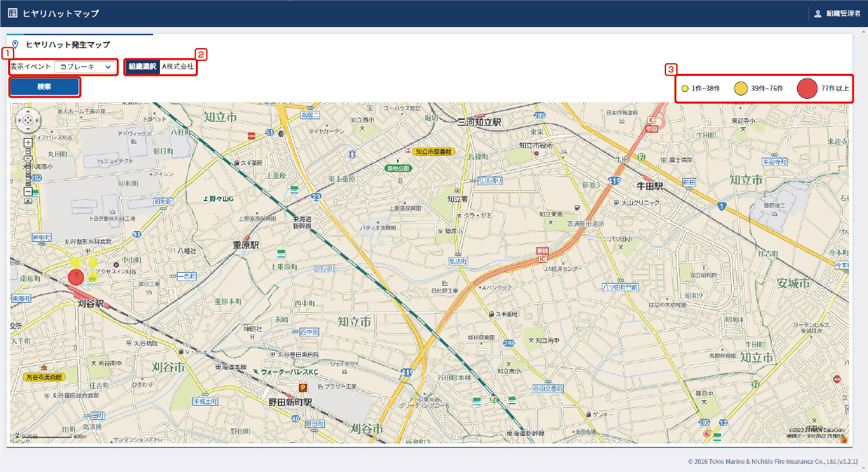
Task: Pan the map up using the arrow control
Action: [x=28, y=112]
